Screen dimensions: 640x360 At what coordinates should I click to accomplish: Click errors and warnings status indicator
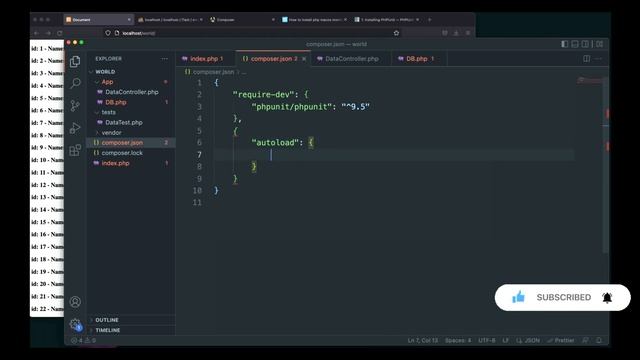click(x=84, y=340)
